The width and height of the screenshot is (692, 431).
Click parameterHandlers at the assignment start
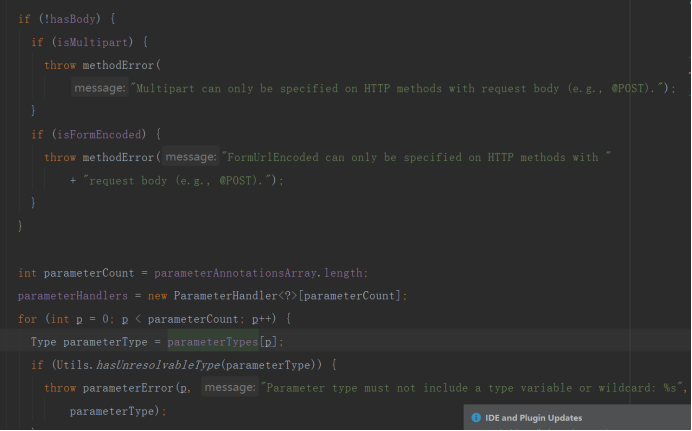pyautogui.click(x=73, y=296)
